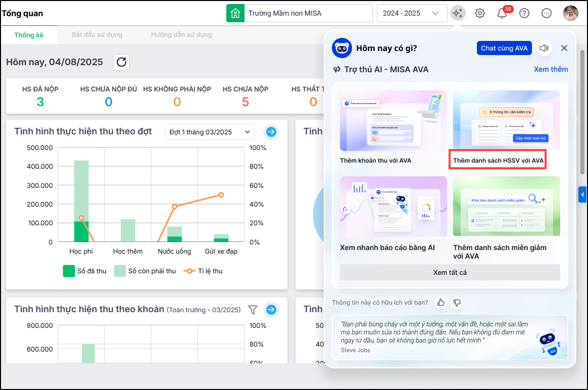Open the Đợt 1 tháng 03/2025 dropdown
Viewport: 588px width, 390px height.
pos(210,132)
